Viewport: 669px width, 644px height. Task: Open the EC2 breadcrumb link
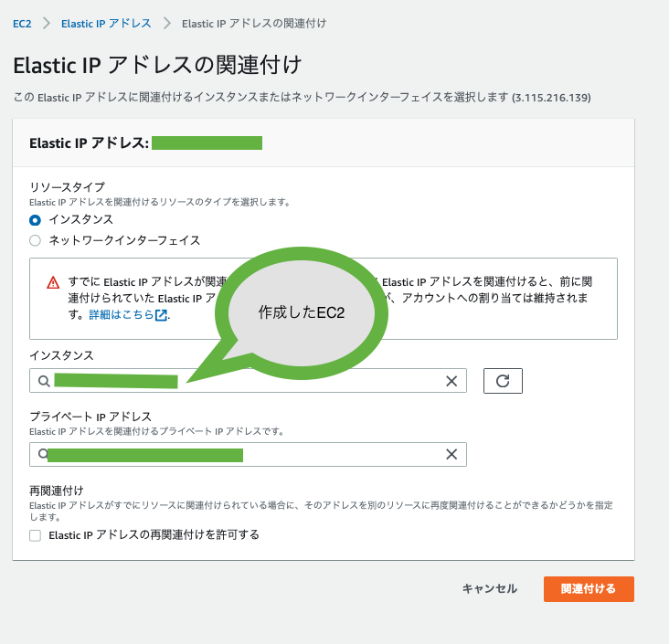pos(22,24)
